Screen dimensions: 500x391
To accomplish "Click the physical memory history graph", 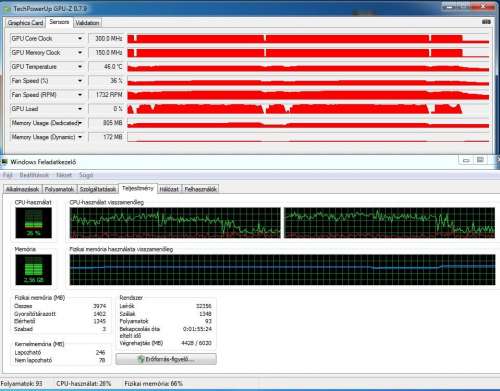I will (282, 270).
